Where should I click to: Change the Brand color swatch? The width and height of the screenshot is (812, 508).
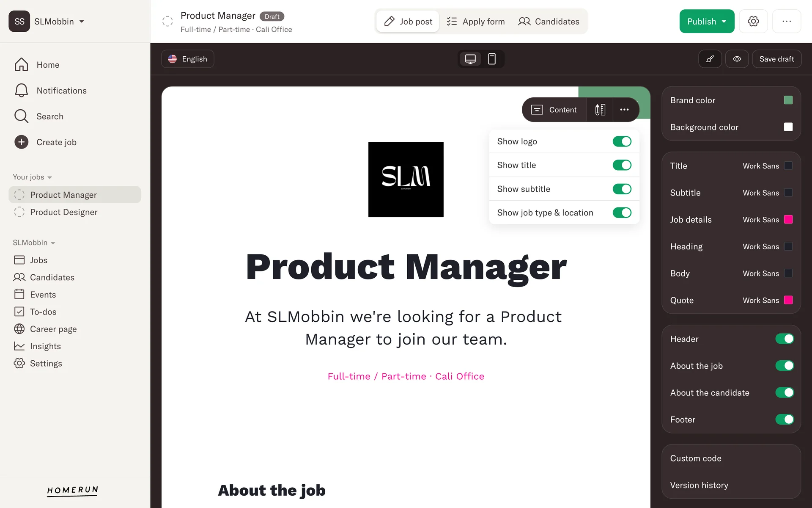pyautogui.click(x=788, y=100)
